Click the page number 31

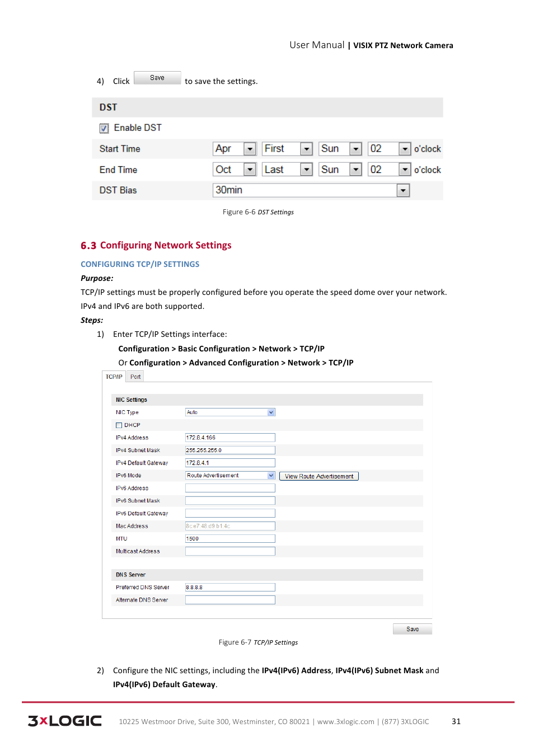pos(456,721)
